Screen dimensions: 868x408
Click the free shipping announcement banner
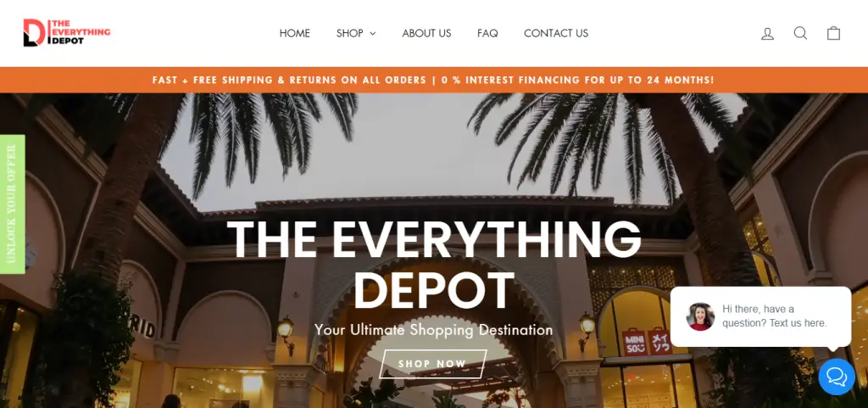[434, 80]
